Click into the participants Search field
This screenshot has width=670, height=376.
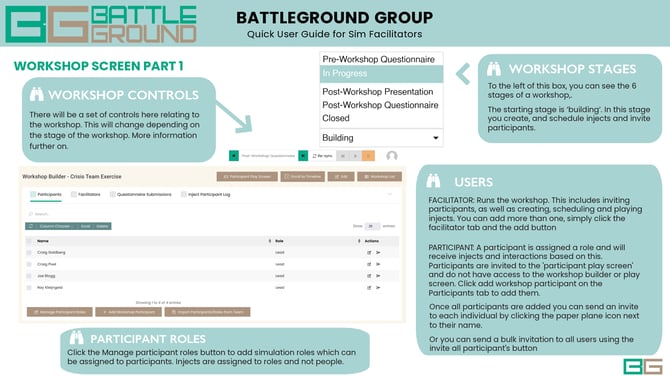pos(68,214)
